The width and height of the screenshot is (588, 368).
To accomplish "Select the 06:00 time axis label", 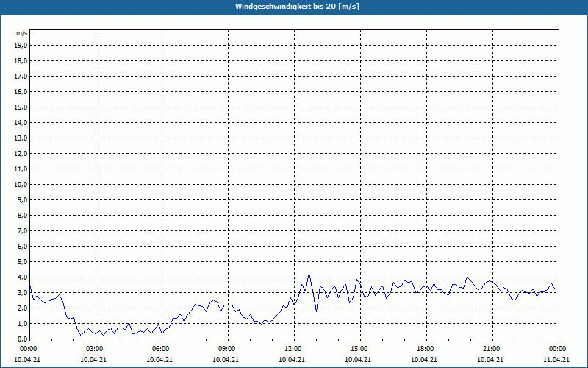I will 161,348.
